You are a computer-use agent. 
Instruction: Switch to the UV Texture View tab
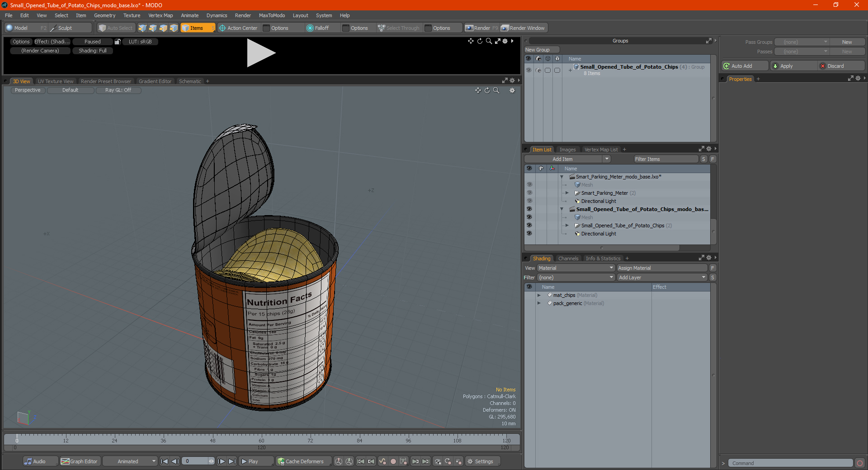pyautogui.click(x=56, y=81)
